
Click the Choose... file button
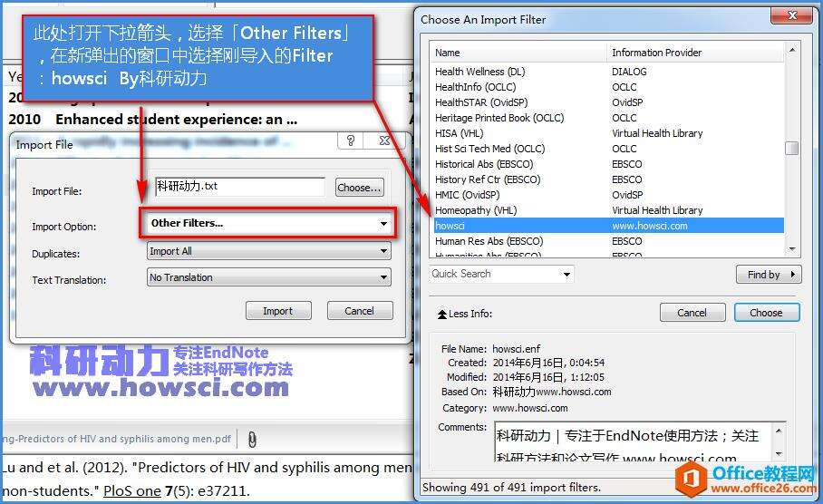(x=360, y=188)
